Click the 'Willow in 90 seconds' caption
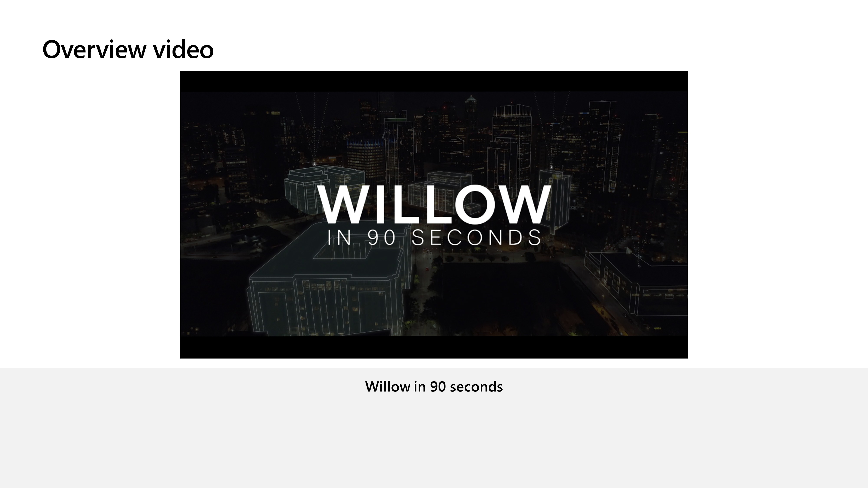Image resolution: width=868 pixels, height=488 pixels. click(x=434, y=387)
